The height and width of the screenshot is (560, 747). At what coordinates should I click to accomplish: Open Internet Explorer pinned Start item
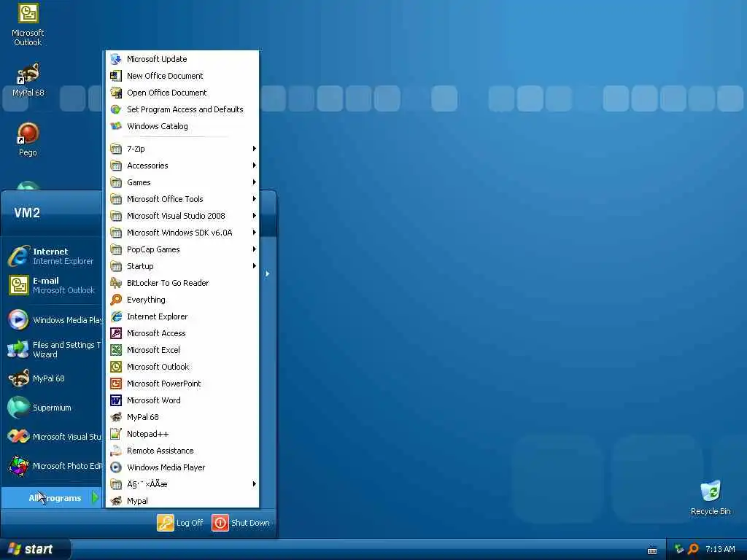pyautogui.click(x=53, y=256)
